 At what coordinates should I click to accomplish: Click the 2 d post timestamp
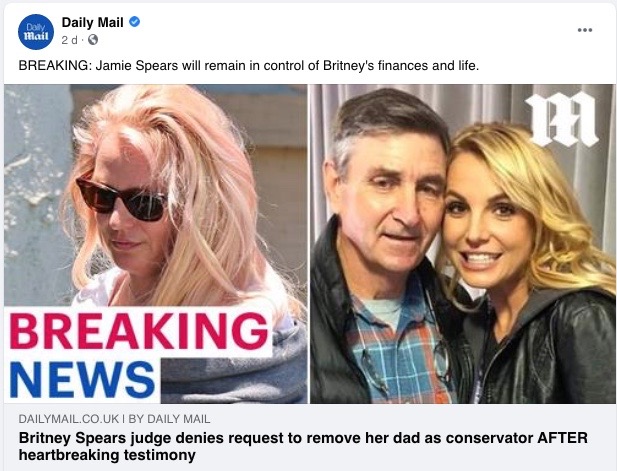pyautogui.click(x=69, y=40)
